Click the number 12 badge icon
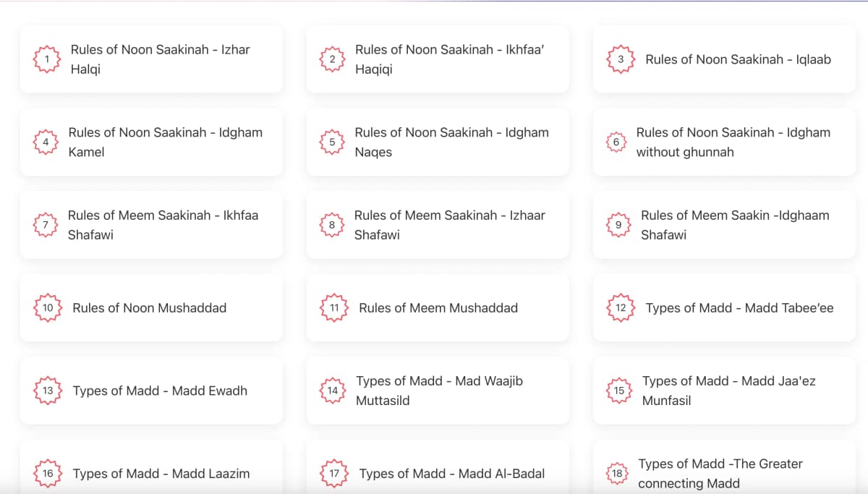This screenshot has width=868, height=494. point(621,307)
